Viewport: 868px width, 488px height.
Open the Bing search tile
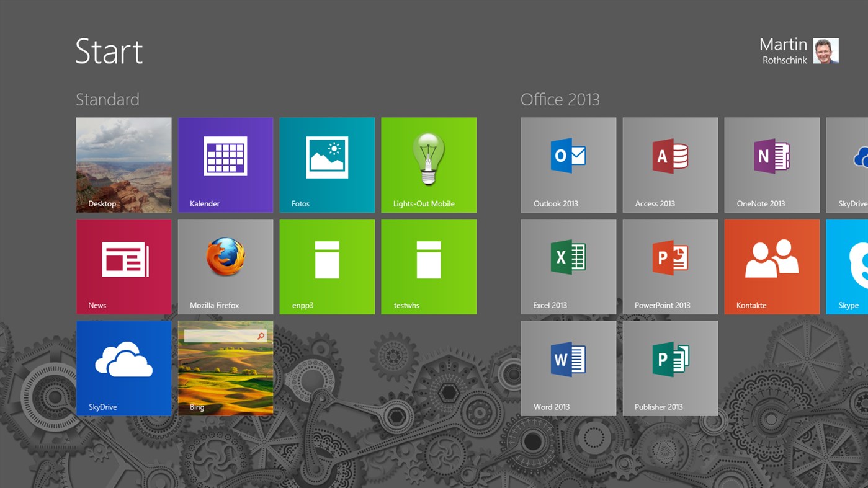(x=225, y=368)
